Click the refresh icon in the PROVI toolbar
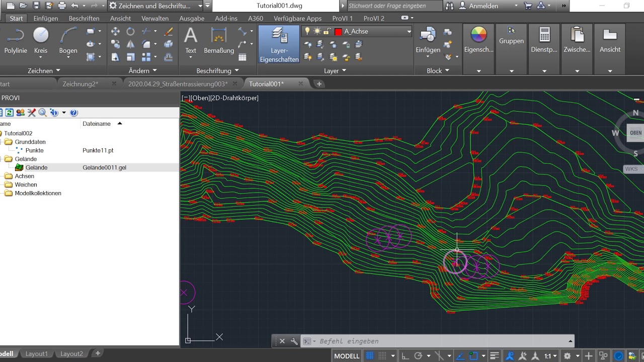The width and height of the screenshot is (644, 362). click(9, 113)
